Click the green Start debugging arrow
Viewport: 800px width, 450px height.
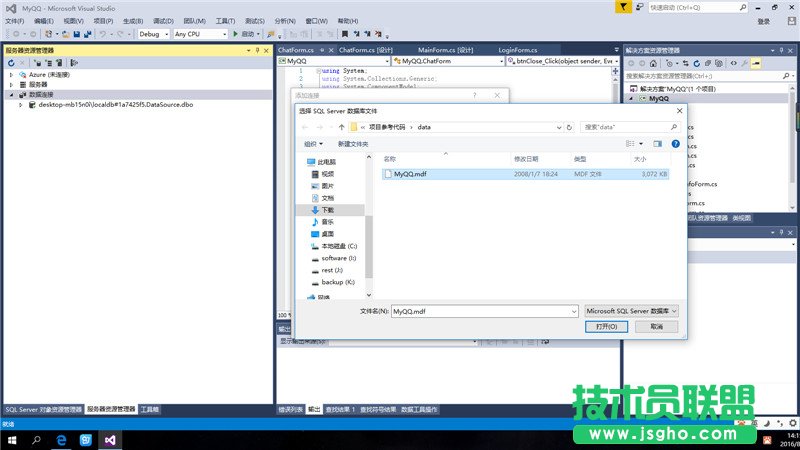click(x=235, y=34)
